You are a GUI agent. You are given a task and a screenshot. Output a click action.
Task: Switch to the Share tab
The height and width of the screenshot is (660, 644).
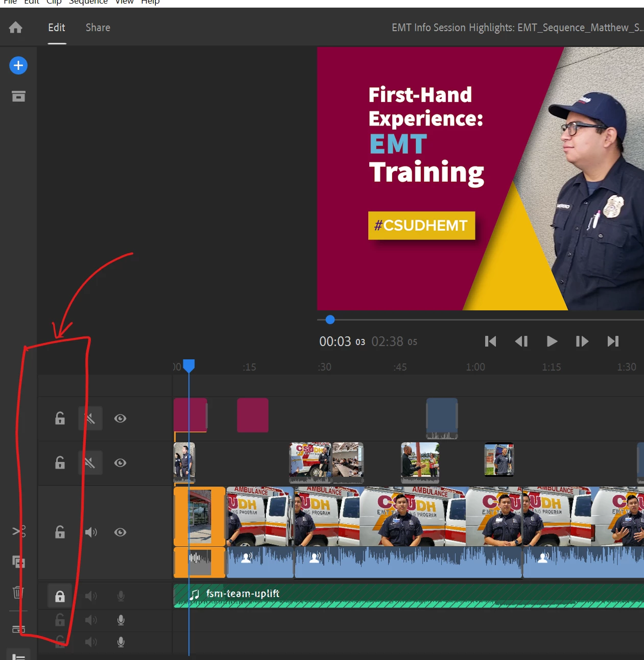(98, 28)
